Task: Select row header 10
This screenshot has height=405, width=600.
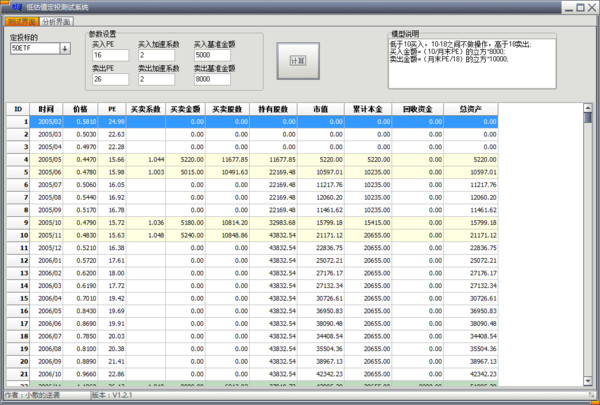Action: 18,235
